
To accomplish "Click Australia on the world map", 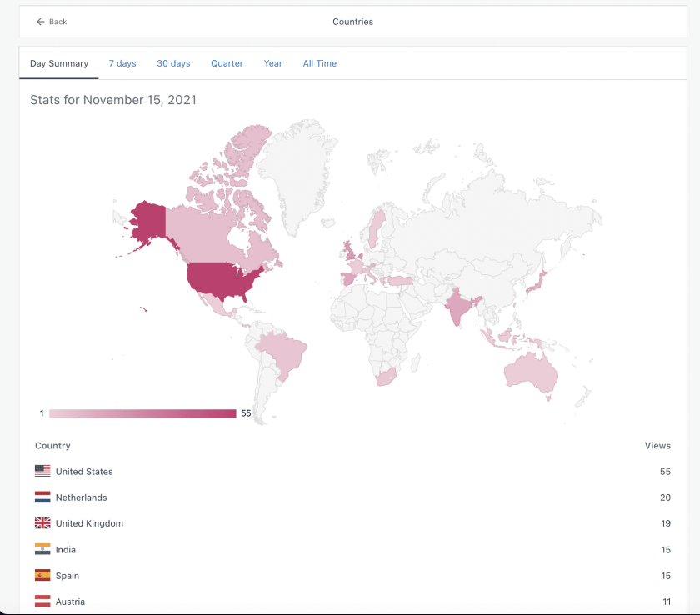I will pyautogui.click(x=532, y=372).
